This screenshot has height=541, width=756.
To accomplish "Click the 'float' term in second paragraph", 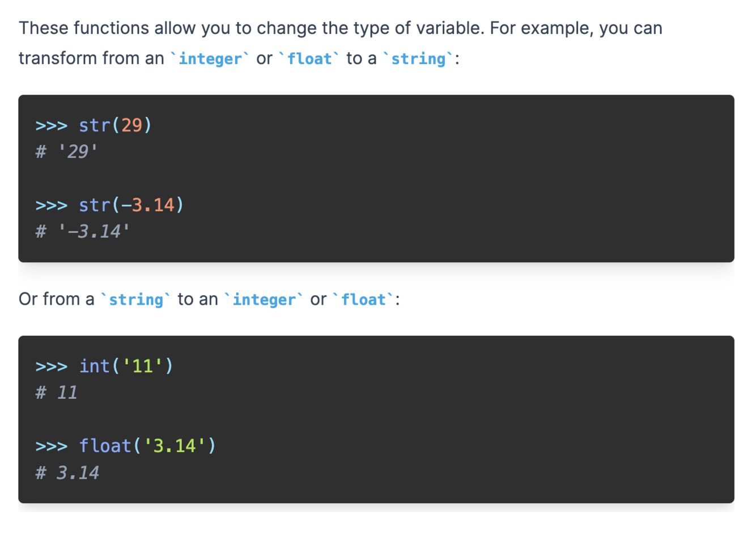I will pyautogui.click(x=363, y=299).
